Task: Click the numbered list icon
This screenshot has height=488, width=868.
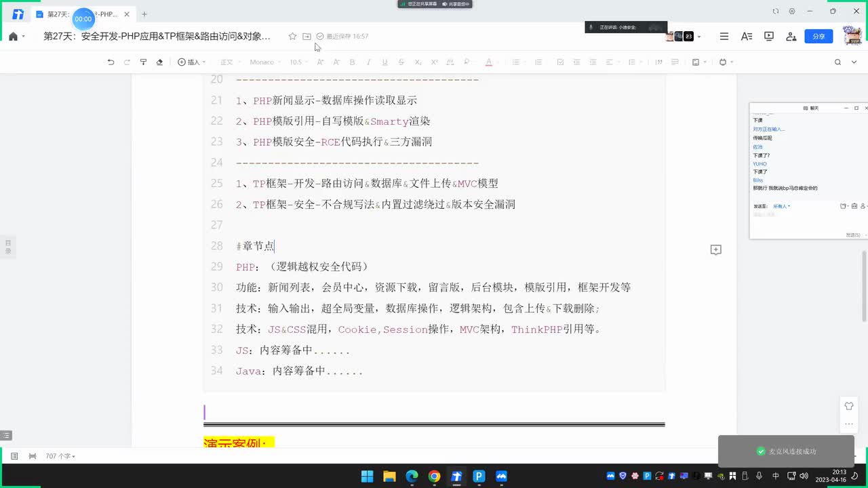Action: (539, 62)
